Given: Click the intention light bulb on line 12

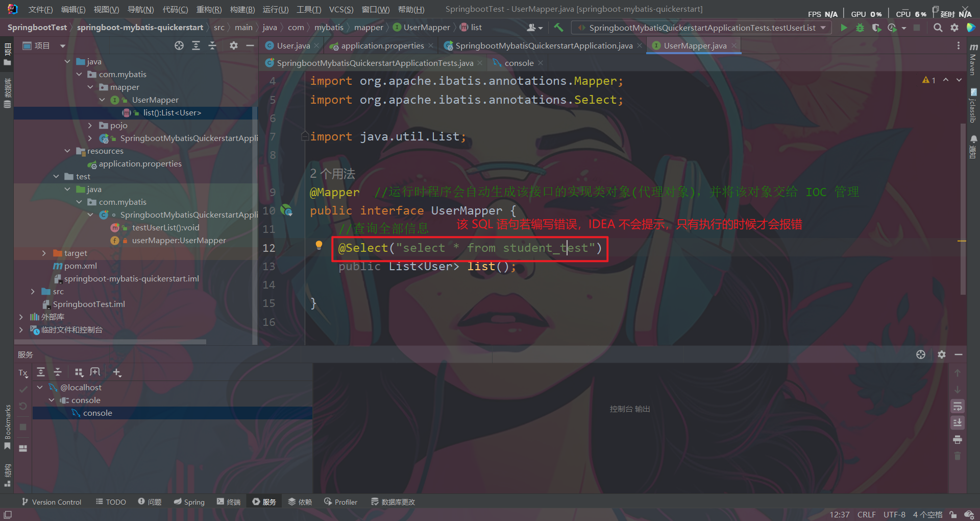Looking at the screenshot, I should point(319,245).
